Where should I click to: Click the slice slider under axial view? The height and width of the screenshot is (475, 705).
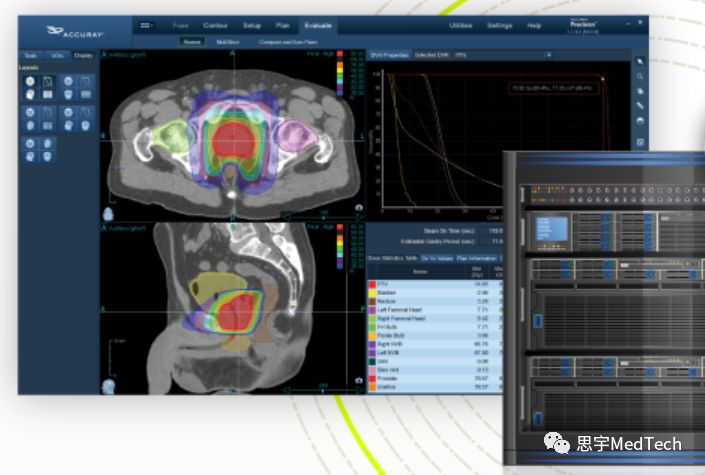pos(323,217)
